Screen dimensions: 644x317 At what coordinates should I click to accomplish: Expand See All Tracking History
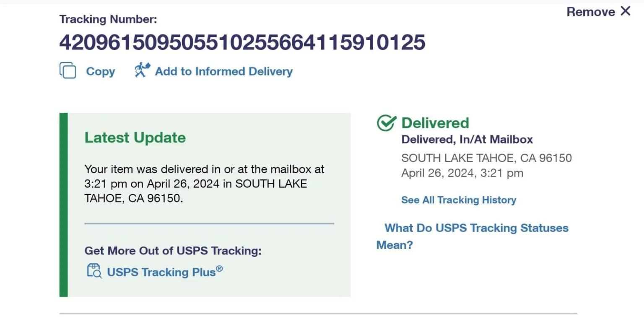pyautogui.click(x=459, y=200)
